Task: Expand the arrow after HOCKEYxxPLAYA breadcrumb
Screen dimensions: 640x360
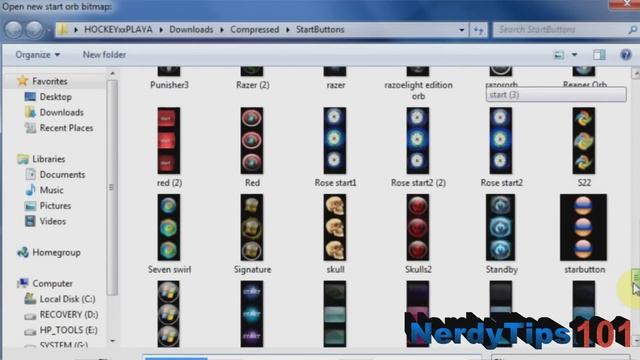Action: [161, 30]
